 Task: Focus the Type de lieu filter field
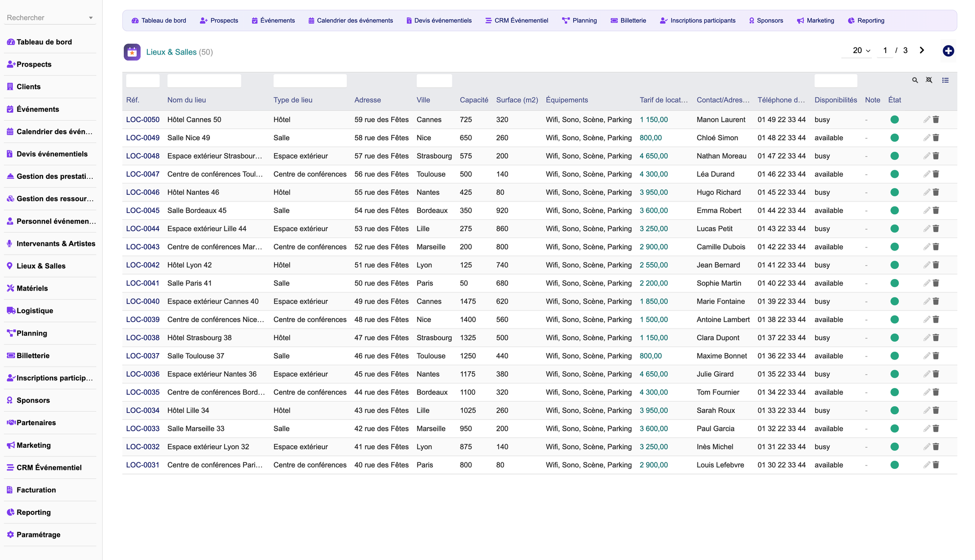(x=310, y=81)
